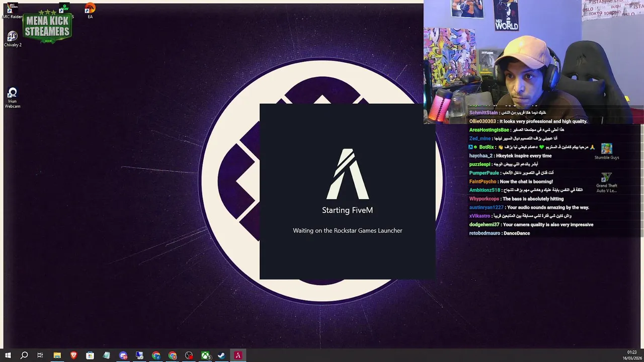This screenshot has height=362, width=644.
Task: Open ARC Raiders desktop shortcut
Action: pyautogui.click(x=12, y=12)
